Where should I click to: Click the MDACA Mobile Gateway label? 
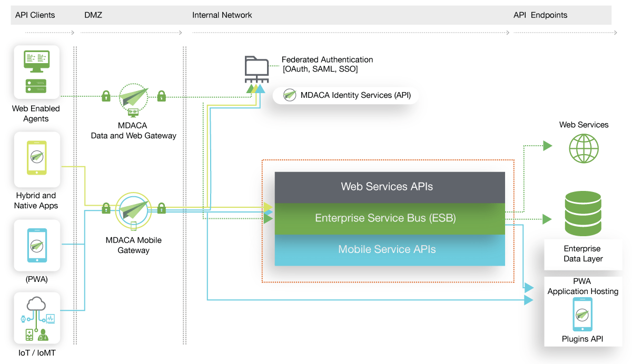(133, 245)
